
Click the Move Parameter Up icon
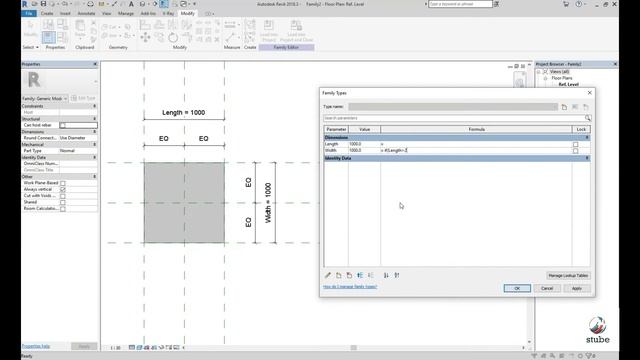[360, 276]
